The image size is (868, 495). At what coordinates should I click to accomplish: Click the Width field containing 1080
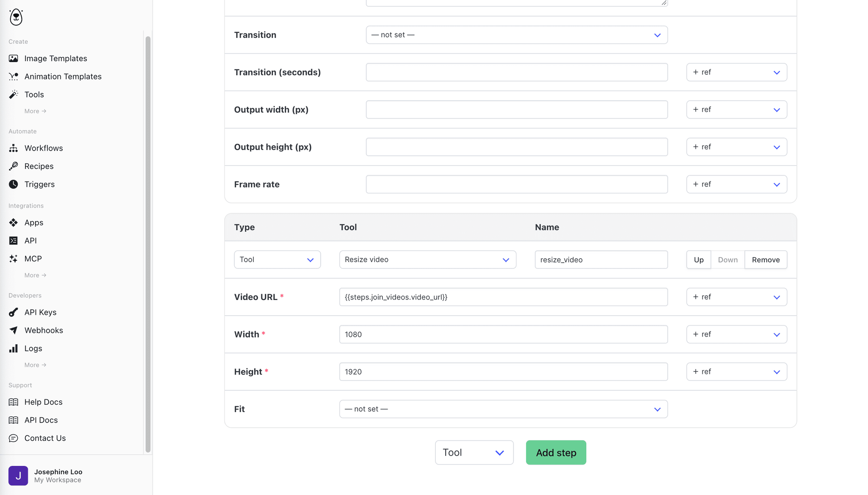point(503,334)
